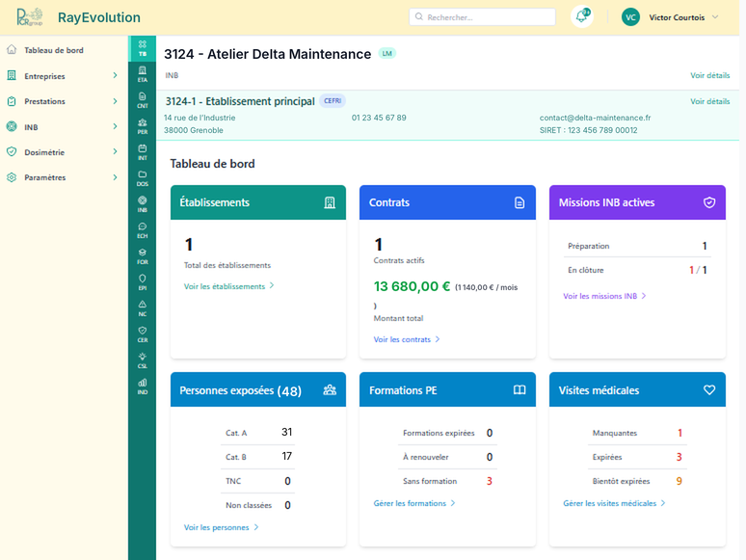This screenshot has height=560, width=746.
Task: Open the INB rail icon in green strip
Action: [143, 204]
